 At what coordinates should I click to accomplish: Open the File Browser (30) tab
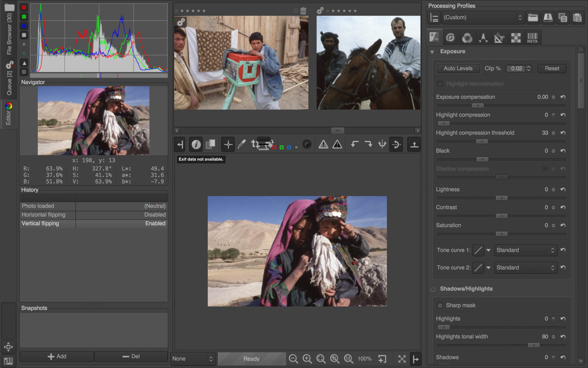coord(9,29)
